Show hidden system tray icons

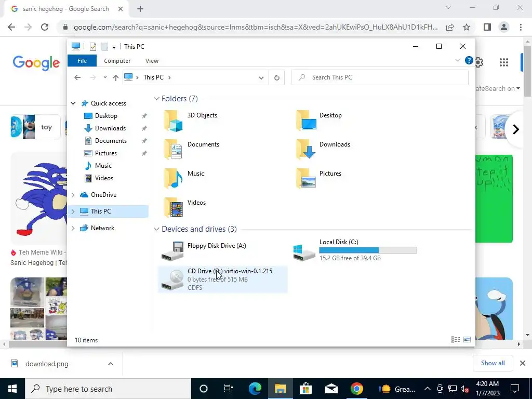pyautogui.click(x=428, y=389)
